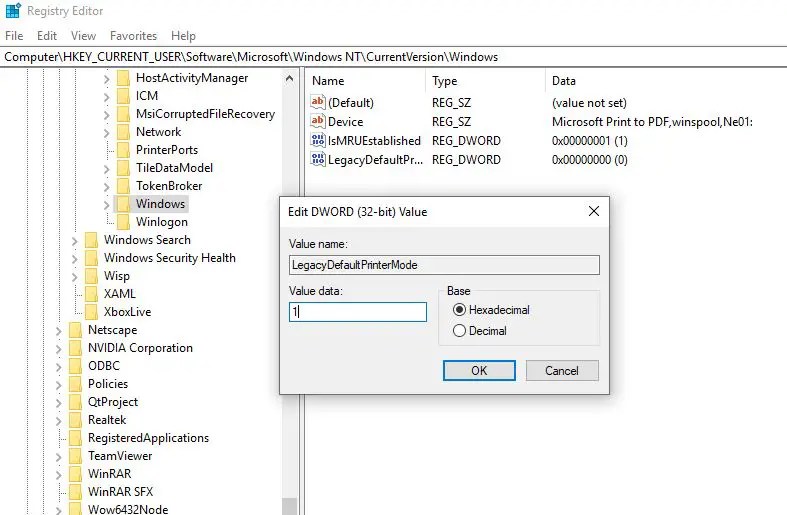787x515 pixels.
Task: Click the string icon of (Default) value
Action: (317, 102)
